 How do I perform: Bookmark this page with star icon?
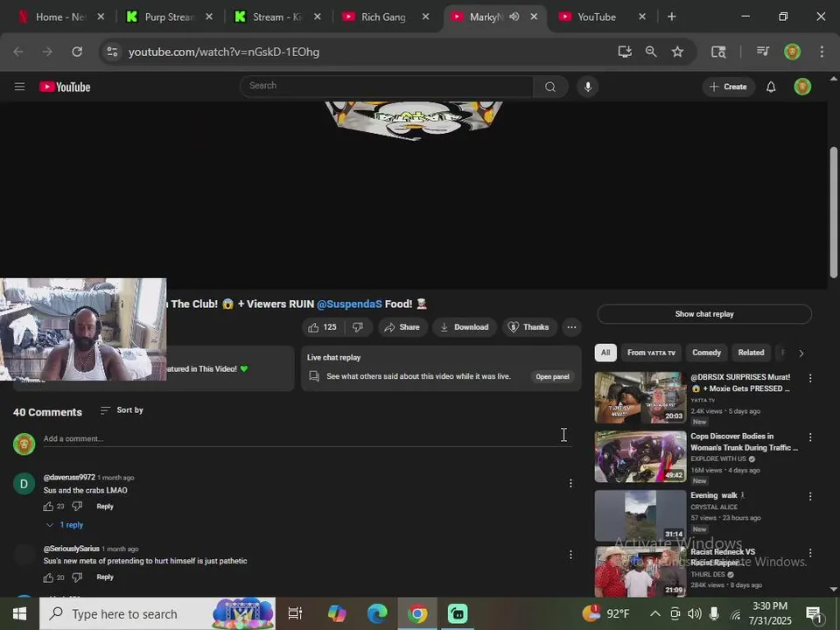[x=677, y=52]
